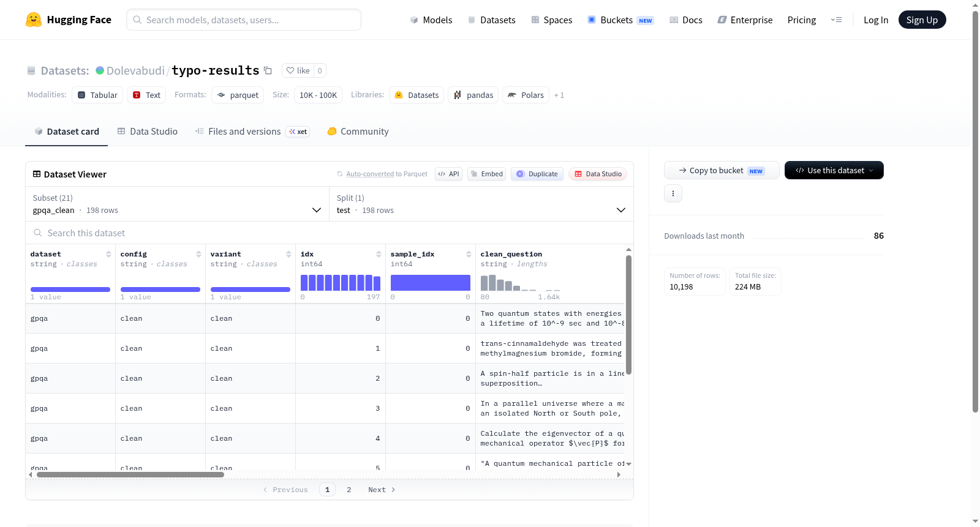Select the parquet format tag
This screenshot has height=527, width=980.
click(238, 95)
